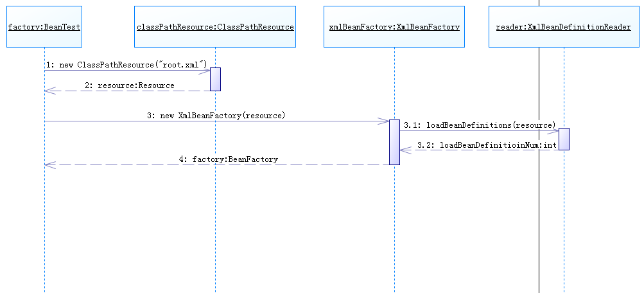Screen dimensions: 644x293
Task: Select the reader:XmlBeanDefinitionReader lifeline box
Action: [564, 27]
